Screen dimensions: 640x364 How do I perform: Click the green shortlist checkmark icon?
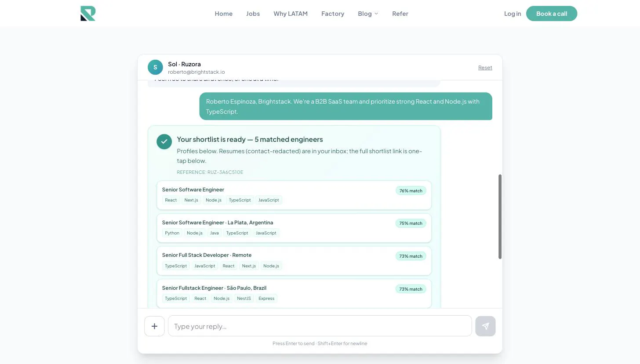click(x=164, y=141)
